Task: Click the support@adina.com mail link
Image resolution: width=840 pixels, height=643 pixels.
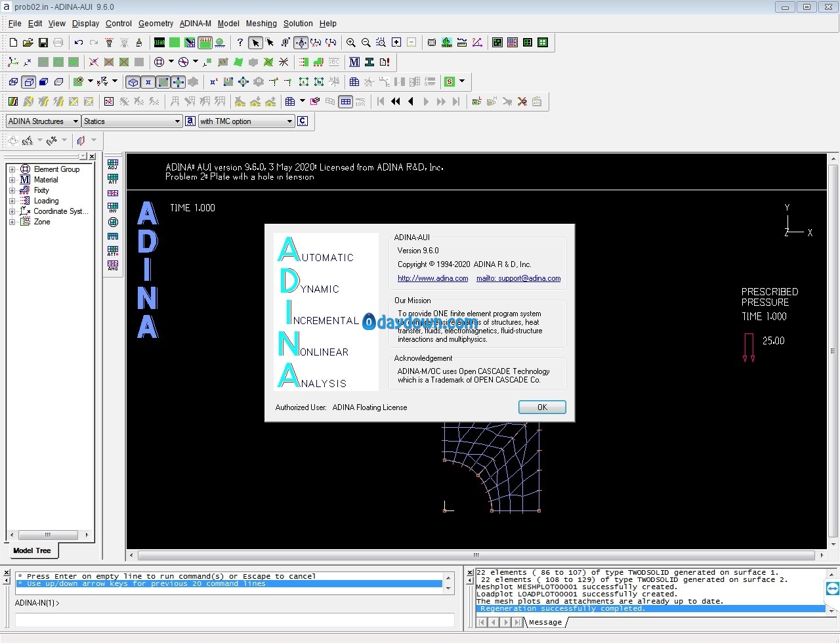Action: pos(518,278)
